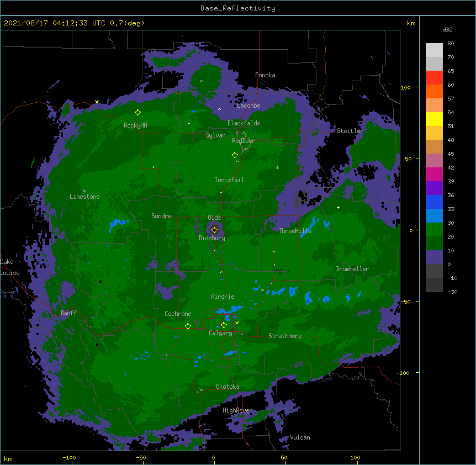Click the Strathmore city label
The width and height of the screenshot is (476, 465).
[x=285, y=336]
